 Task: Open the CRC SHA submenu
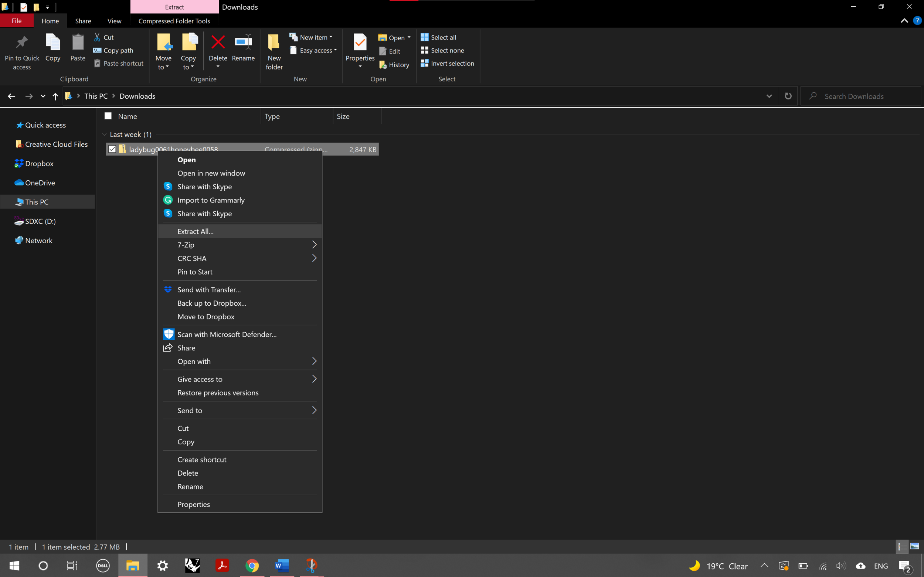[240, 258]
